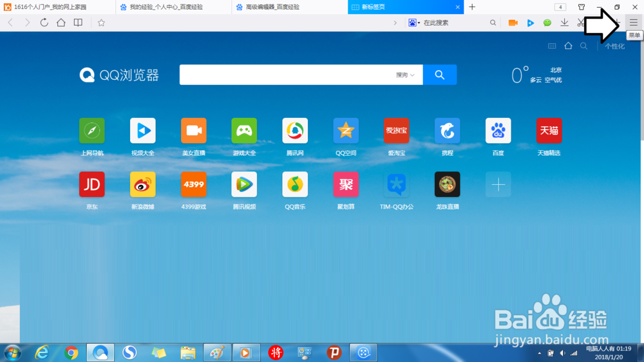The height and width of the screenshot is (362, 644).
Task: Click the browser forward arrow
Action: point(27,23)
